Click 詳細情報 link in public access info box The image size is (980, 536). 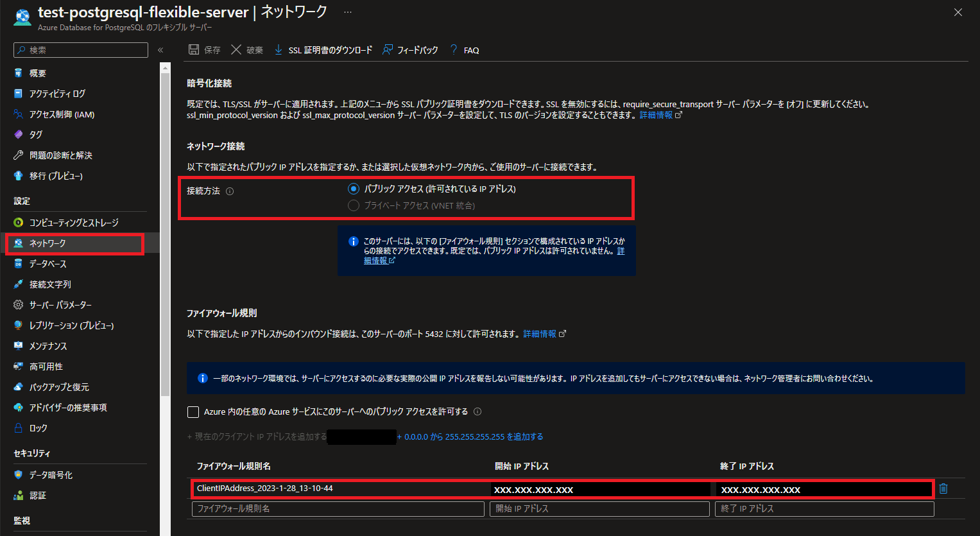(x=494, y=256)
